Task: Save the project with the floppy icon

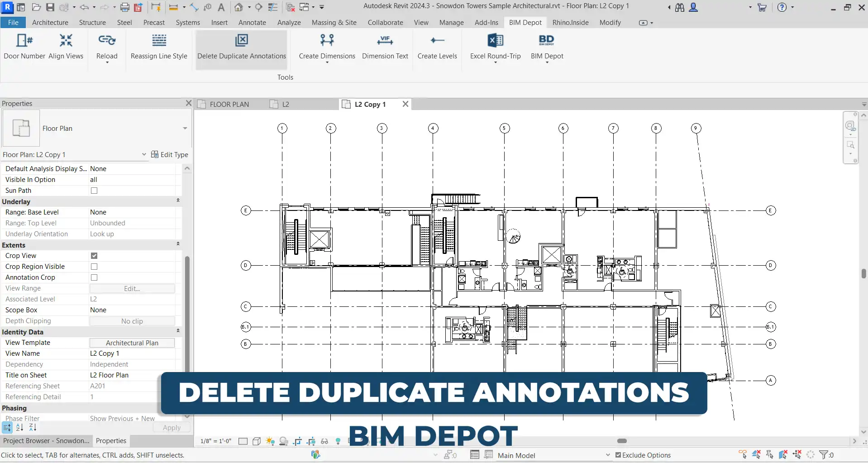Action: click(50, 7)
